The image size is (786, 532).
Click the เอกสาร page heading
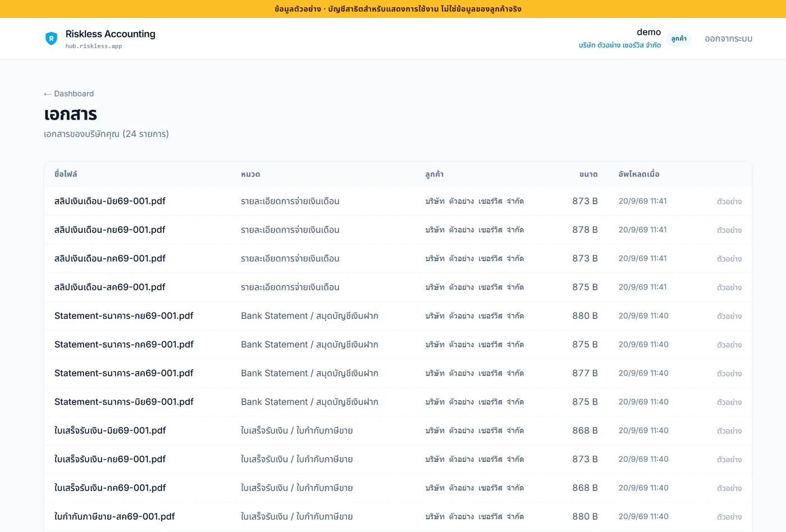[71, 114]
